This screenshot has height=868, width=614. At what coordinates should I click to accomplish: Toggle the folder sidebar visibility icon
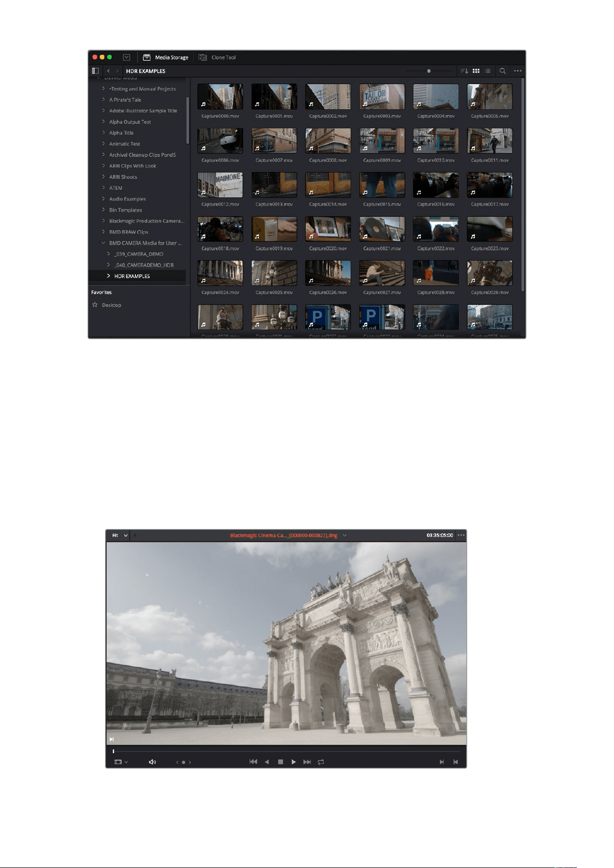point(95,71)
